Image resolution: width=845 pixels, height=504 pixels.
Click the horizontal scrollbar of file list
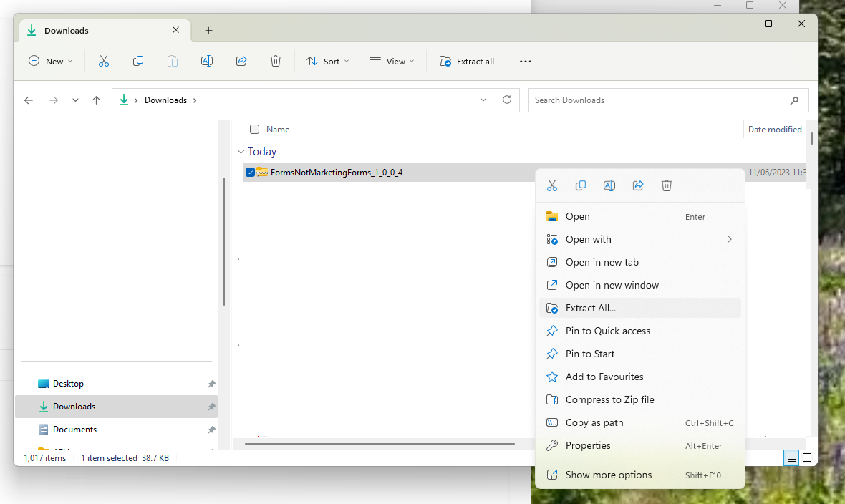pos(380,444)
